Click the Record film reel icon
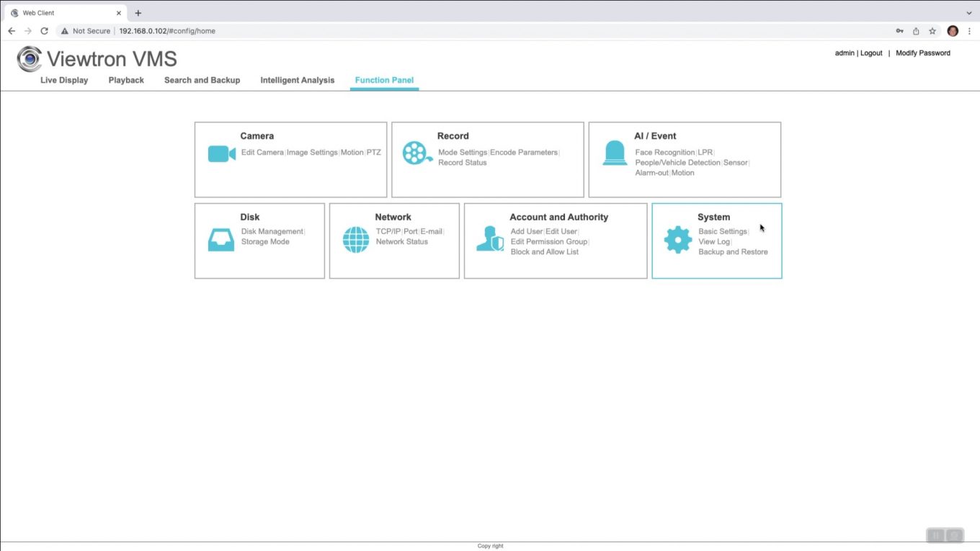 [417, 153]
